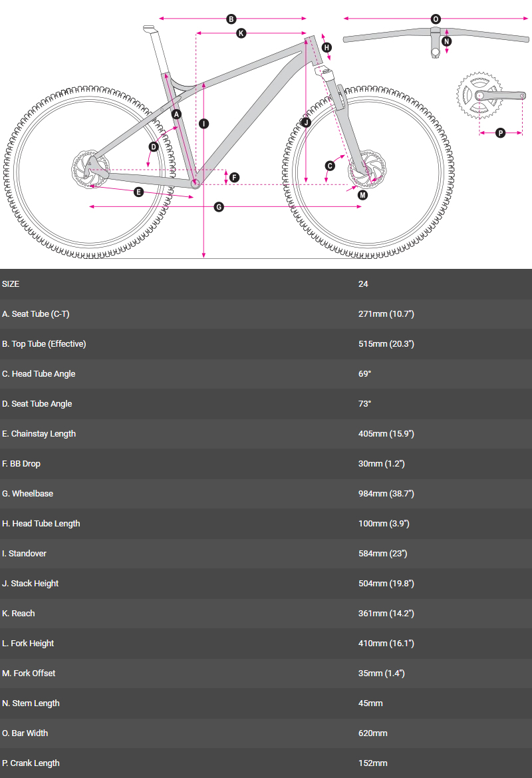Click the K reach marker
This screenshot has width=532, height=778.
(x=241, y=33)
